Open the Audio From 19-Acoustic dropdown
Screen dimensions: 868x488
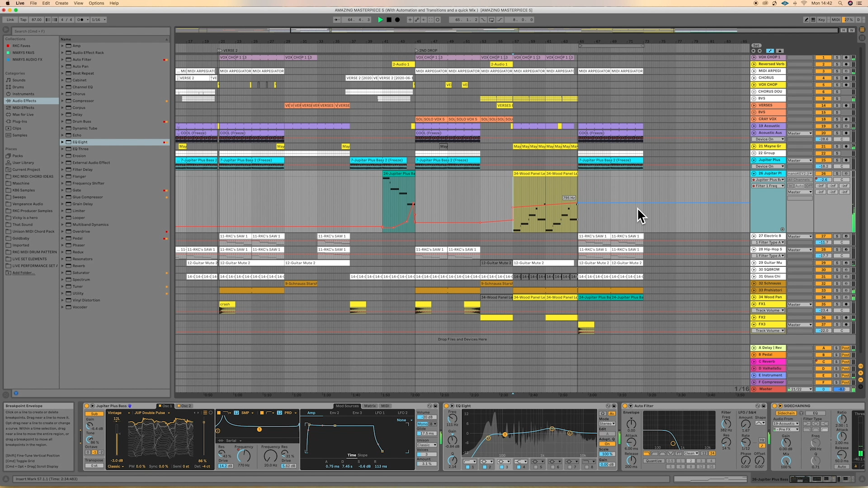pos(786,424)
